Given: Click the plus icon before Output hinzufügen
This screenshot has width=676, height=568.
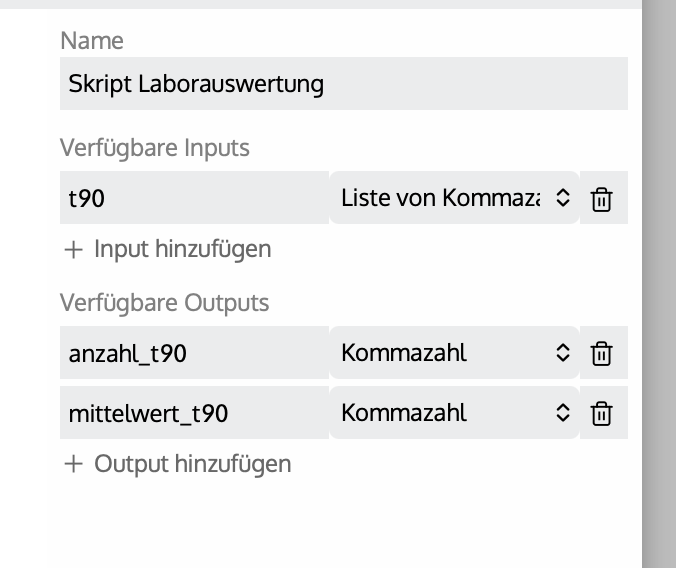Looking at the screenshot, I should point(73,464).
